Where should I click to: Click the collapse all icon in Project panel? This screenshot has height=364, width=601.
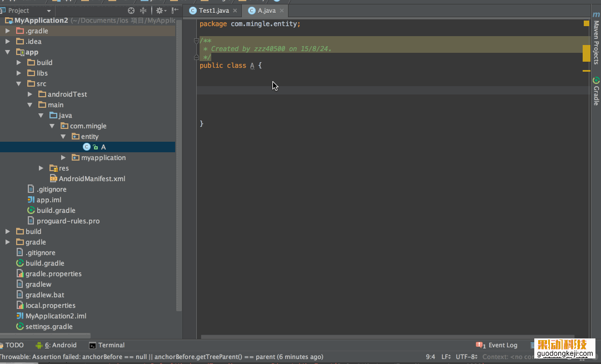pyautogui.click(x=143, y=11)
